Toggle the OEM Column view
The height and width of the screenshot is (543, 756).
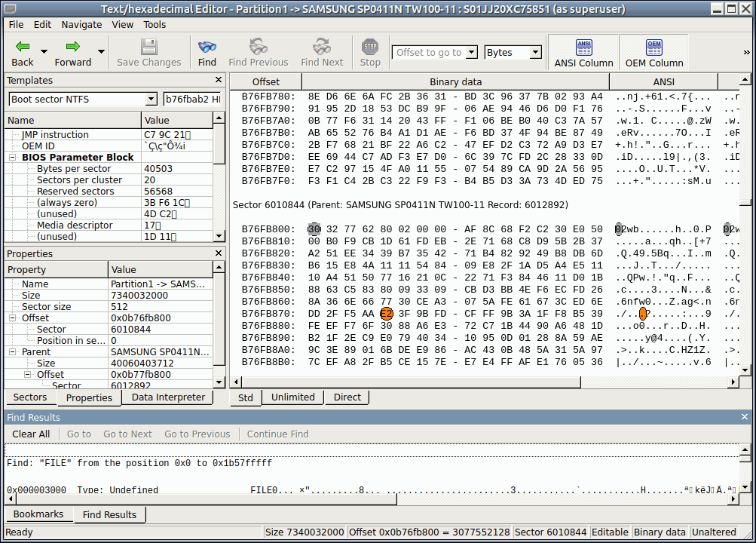pyautogui.click(x=653, y=53)
